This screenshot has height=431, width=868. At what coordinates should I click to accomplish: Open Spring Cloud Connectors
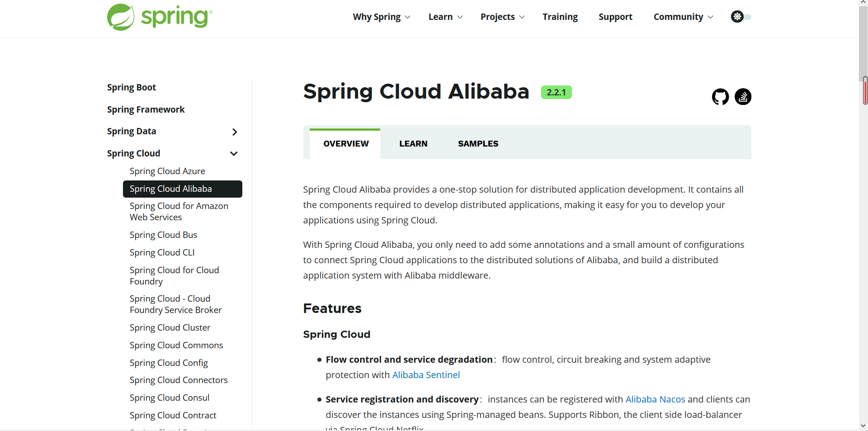click(179, 380)
